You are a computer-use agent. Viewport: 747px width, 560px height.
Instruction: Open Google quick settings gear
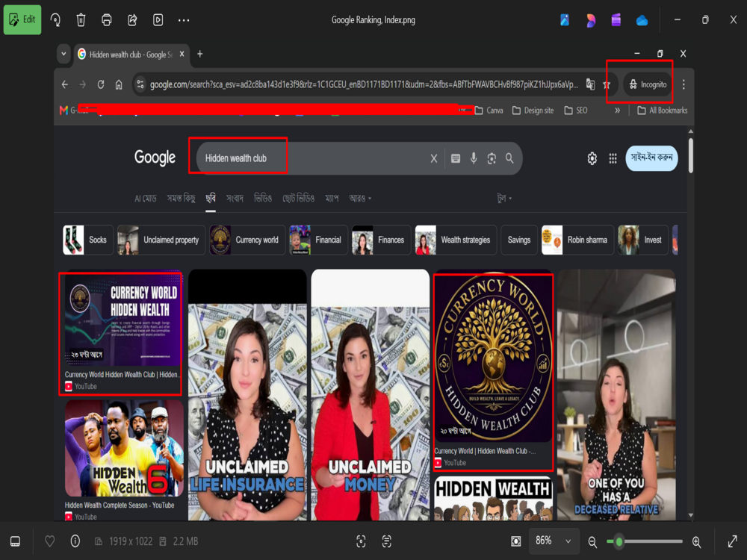pyautogui.click(x=592, y=158)
